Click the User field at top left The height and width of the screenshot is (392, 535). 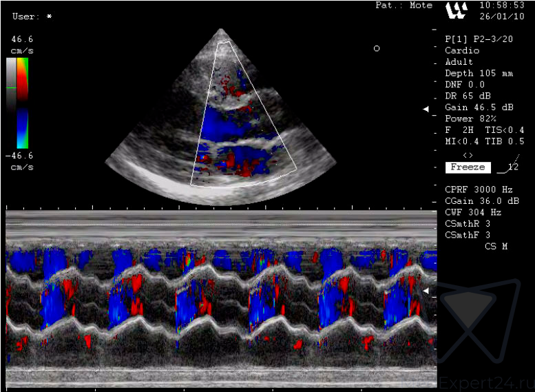[x=32, y=16]
